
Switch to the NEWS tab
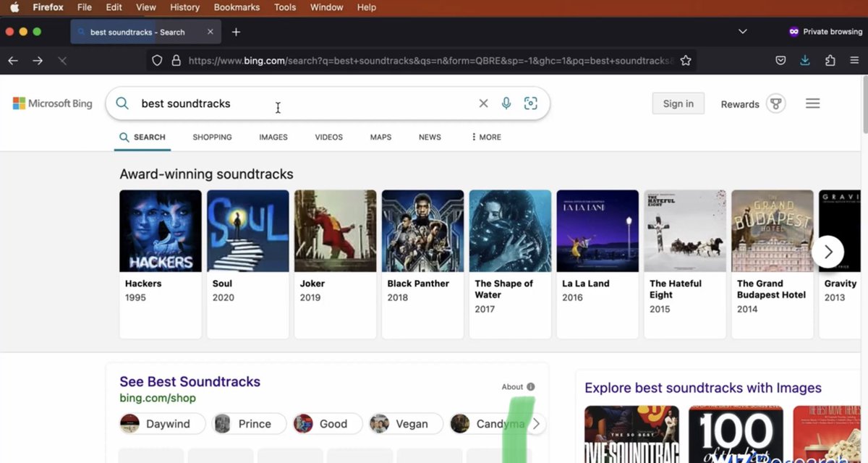click(x=430, y=137)
